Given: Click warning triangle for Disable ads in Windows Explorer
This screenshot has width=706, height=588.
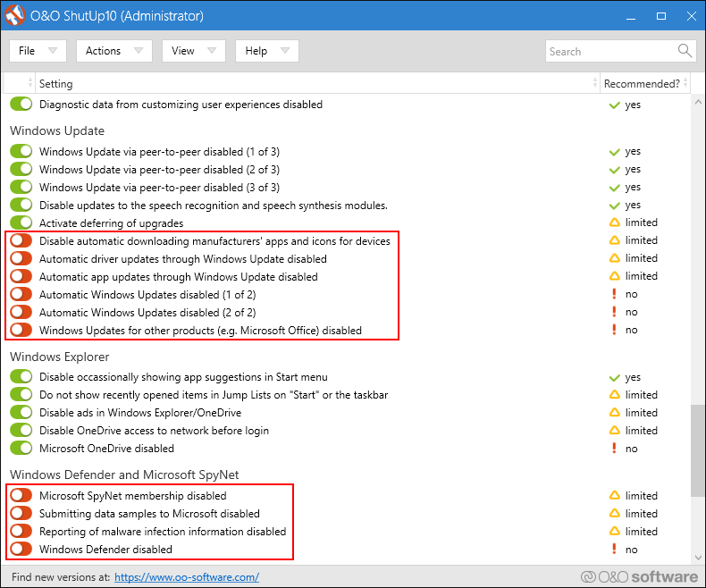Looking at the screenshot, I should tap(614, 413).
